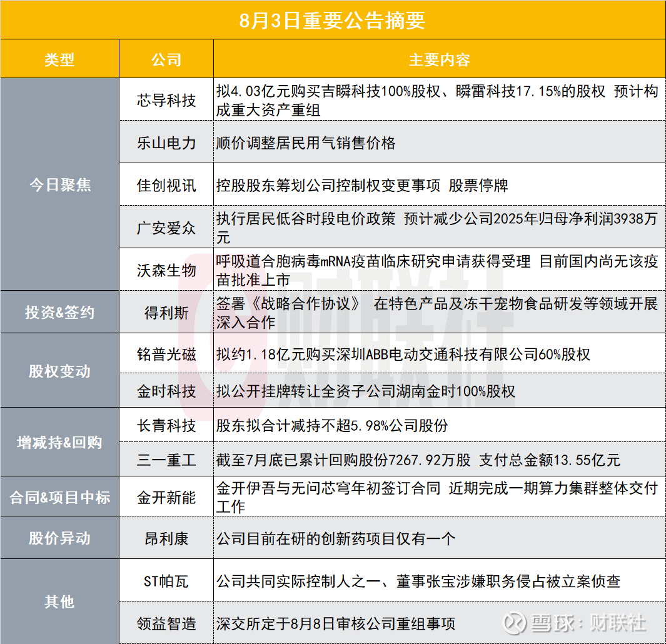Click text about 深圳ABB电动交通科技 60%股权
Screen dimensions: 666x644
pyautogui.click(x=403, y=354)
